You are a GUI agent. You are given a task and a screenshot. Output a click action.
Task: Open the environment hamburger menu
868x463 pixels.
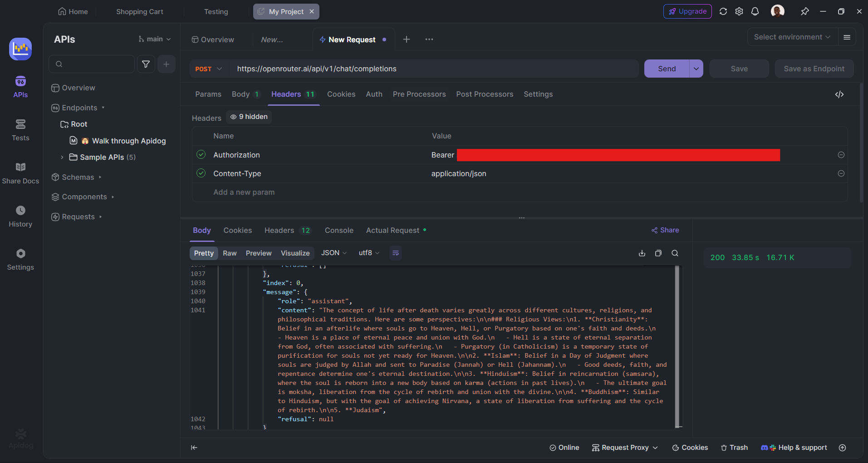coord(847,37)
